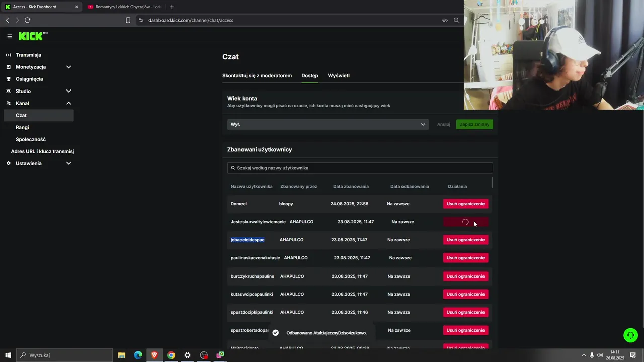The height and width of the screenshot is (362, 644).
Task: Click the date 24.08.2025, 22:56
Action: pyautogui.click(x=349, y=204)
